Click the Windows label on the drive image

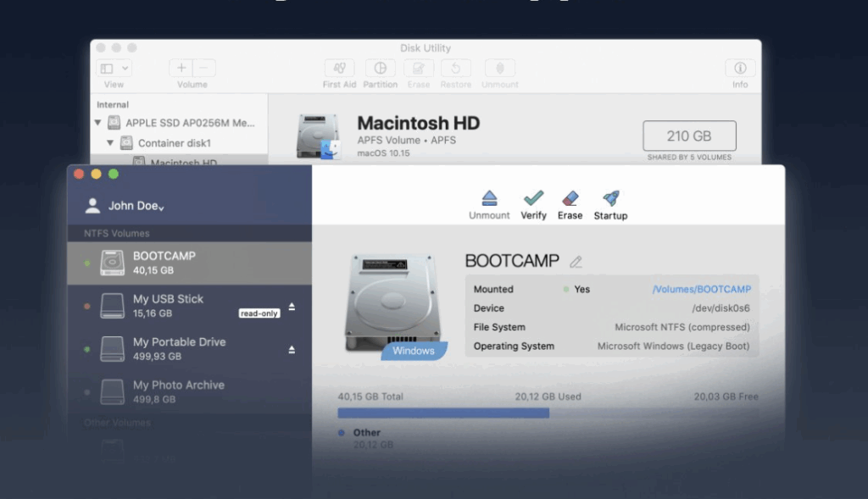414,351
